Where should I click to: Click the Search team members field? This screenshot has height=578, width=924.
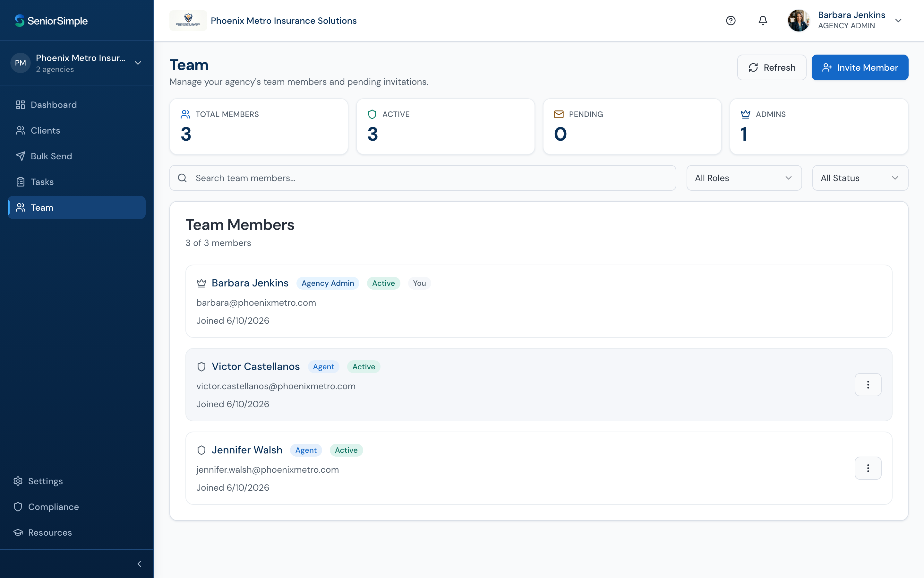coord(423,178)
